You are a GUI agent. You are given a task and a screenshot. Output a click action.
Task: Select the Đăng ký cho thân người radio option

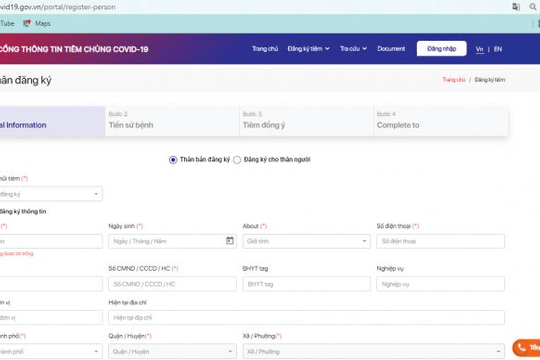237,160
